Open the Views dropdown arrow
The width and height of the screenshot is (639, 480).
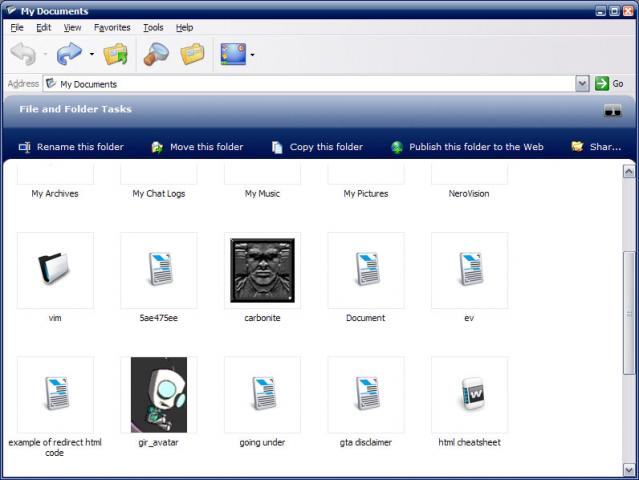coord(253,55)
